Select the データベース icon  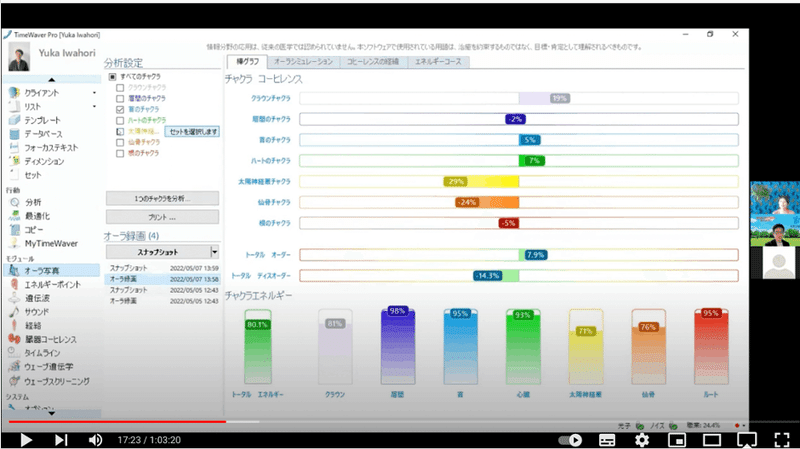point(14,134)
